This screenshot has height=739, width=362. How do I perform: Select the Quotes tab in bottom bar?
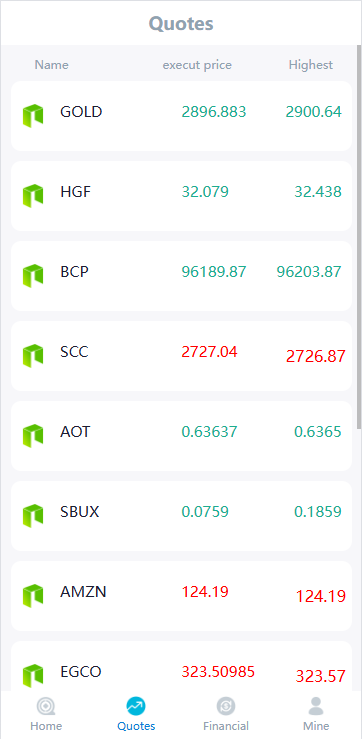[136, 714]
